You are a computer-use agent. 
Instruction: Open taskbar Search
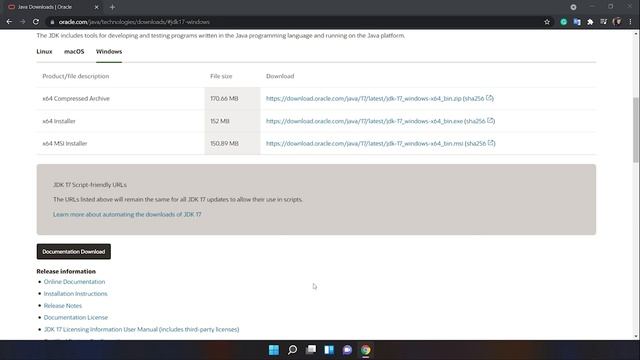point(292,350)
